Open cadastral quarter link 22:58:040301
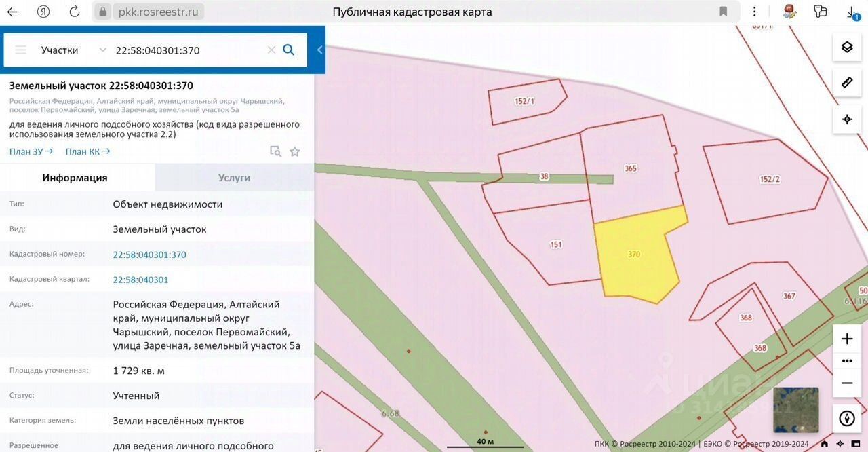Screen dimensions: 868x452 (x=140, y=280)
